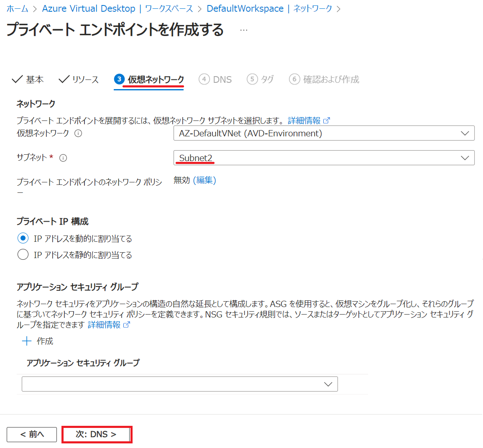Show info tooltip icon for サブネット
This screenshot has height=448, width=483.
tap(63, 158)
